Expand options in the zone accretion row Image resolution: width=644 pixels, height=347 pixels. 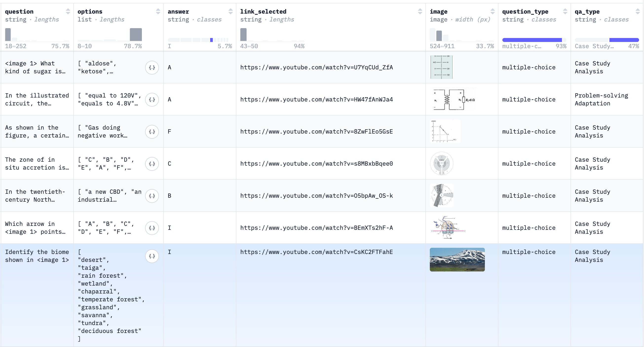pyautogui.click(x=152, y=164)
